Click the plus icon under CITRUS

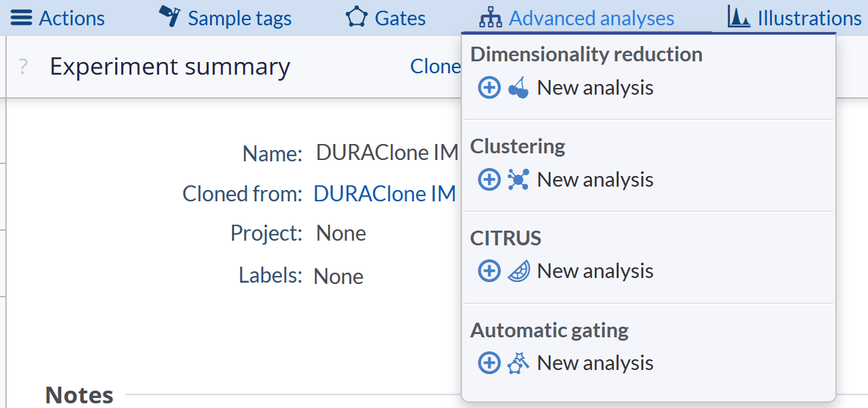coord(489,271)
